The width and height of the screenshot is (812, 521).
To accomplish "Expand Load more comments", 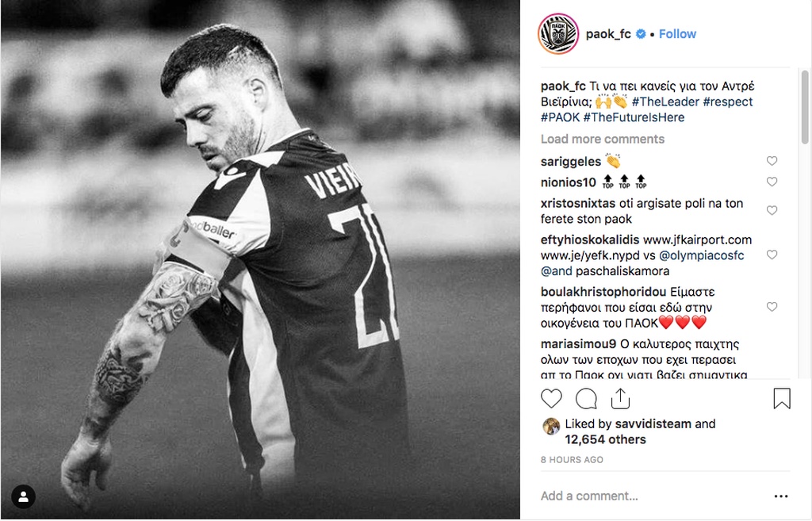I will pos(603,139).
